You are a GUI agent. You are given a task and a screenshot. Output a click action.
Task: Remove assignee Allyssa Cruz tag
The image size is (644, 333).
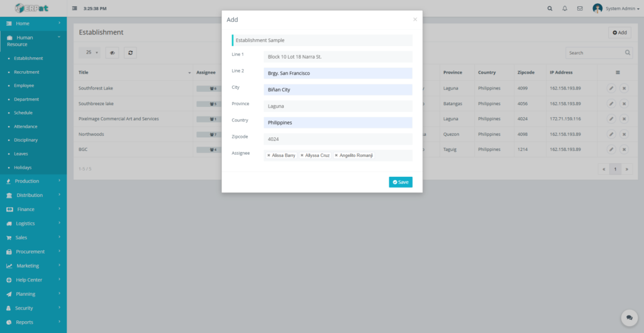302,155
